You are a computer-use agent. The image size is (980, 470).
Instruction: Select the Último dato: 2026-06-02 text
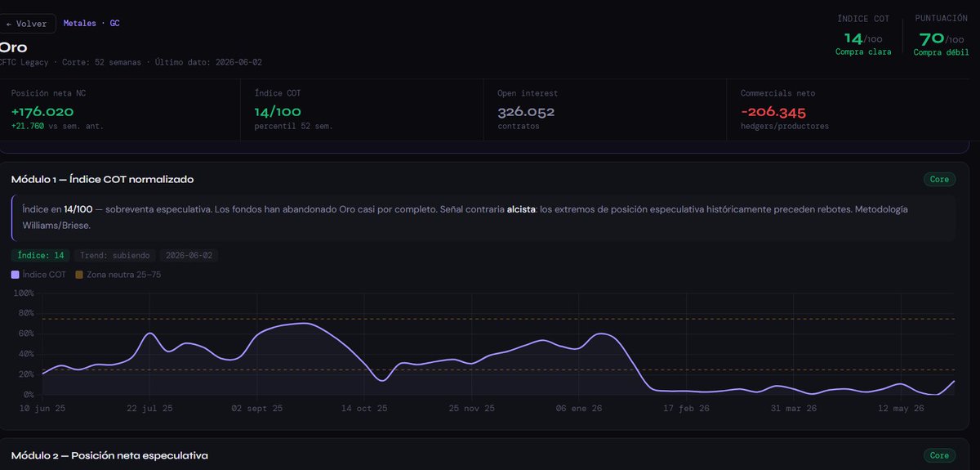pos(208,63)
